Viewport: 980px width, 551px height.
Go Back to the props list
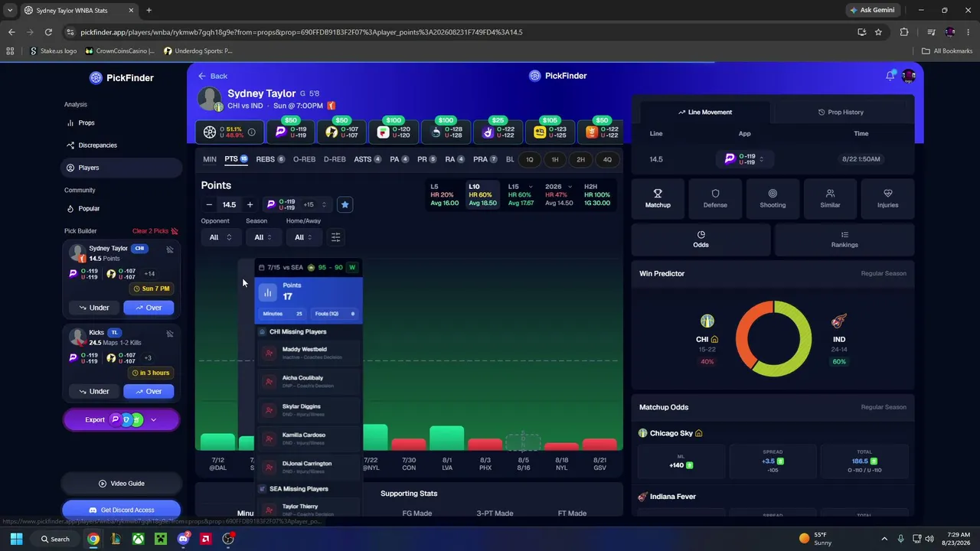coord(213,76)
